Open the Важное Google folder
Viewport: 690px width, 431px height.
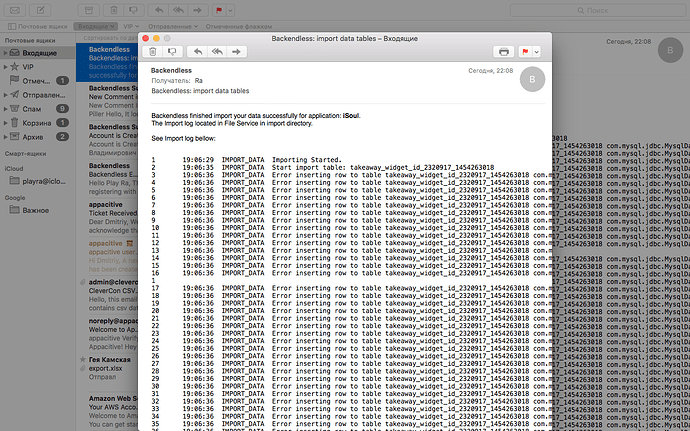click(38, 210)
